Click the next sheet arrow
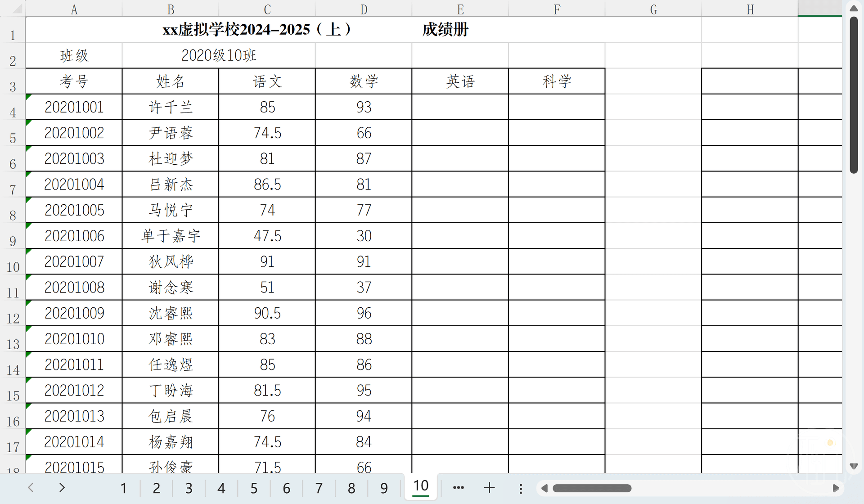864x504 pixels. pos(62,487)
